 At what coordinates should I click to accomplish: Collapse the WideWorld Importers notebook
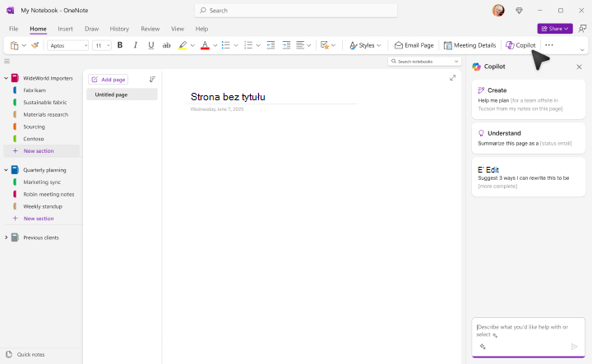pos(6,78)
